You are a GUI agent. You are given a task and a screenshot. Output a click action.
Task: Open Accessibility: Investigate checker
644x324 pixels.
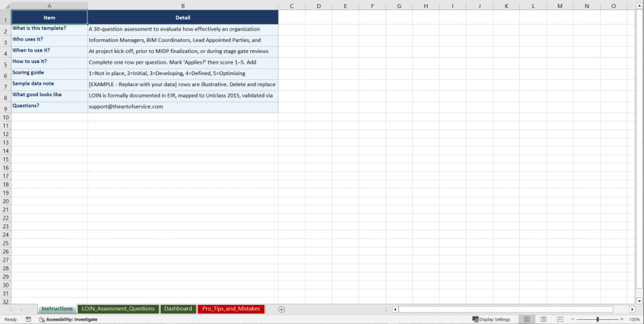(68, 319)
